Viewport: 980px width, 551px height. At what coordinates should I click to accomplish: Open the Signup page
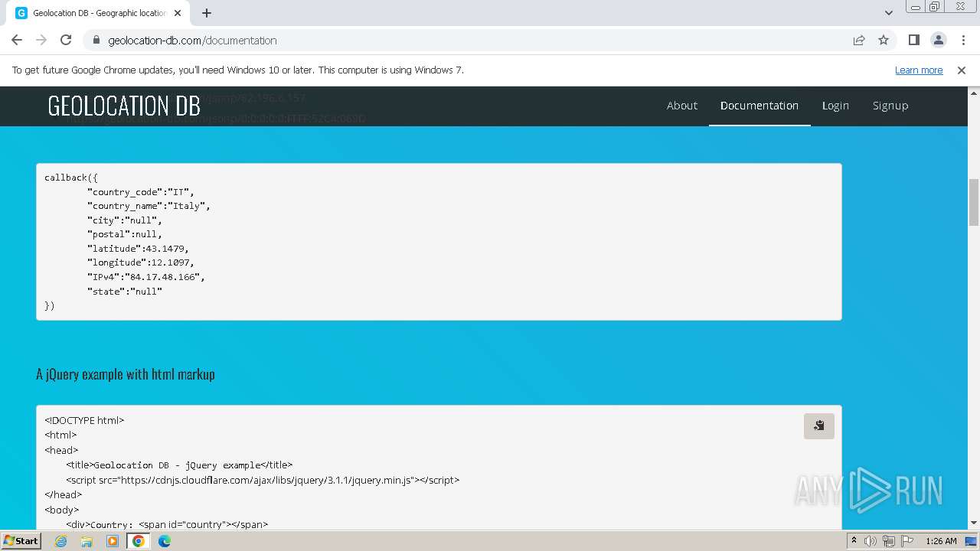pos(890,106)
